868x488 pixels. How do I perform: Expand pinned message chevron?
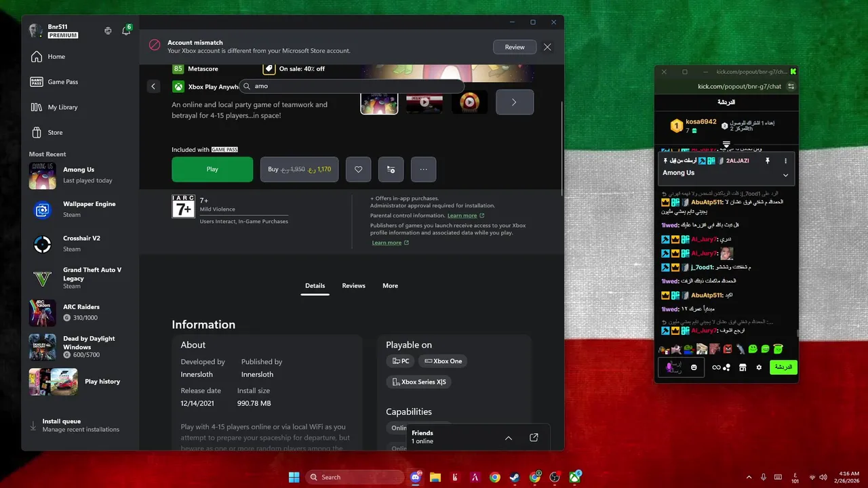click(786, 175)
